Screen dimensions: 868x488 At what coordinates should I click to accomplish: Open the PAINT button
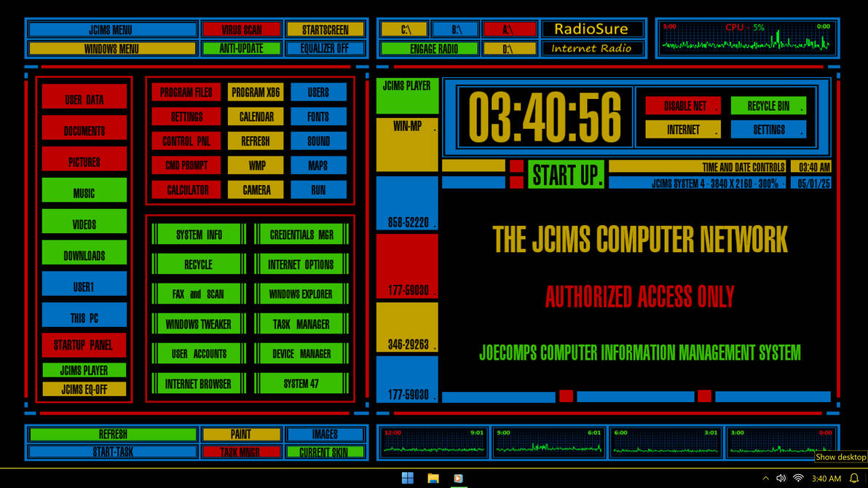(241, 433)
